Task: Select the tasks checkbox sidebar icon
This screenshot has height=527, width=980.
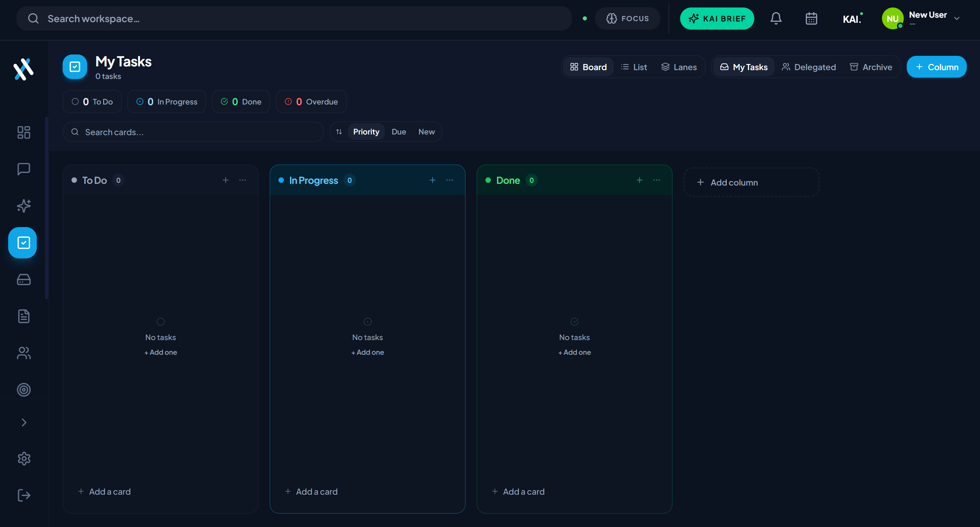Action: [23, 243]
